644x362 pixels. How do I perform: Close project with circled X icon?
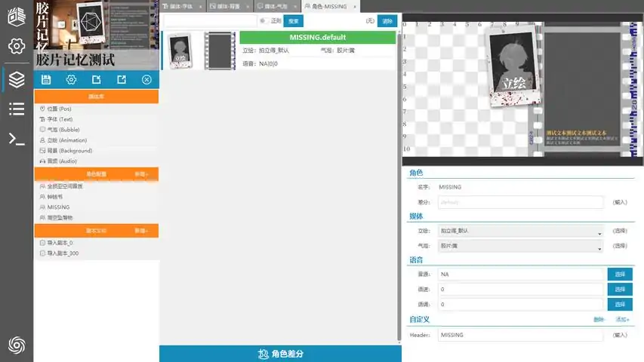[x=146, y=80]
